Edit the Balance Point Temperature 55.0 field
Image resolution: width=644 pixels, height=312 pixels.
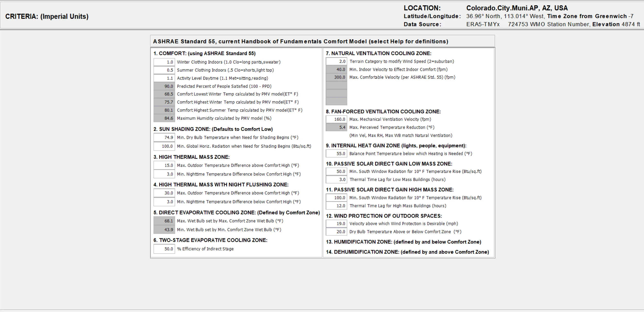click(336, 153)
